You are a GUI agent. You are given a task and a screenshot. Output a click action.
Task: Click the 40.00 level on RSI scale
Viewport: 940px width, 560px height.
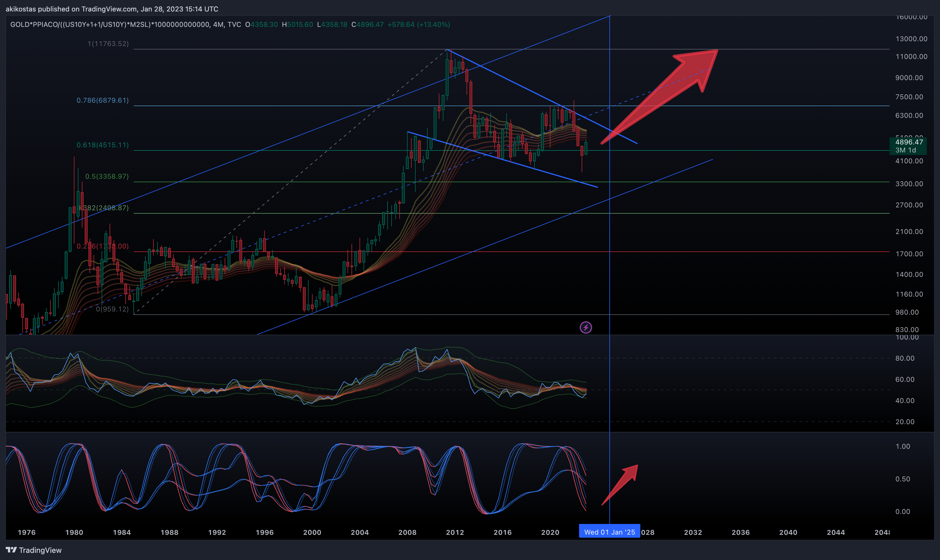click(905, 400)
